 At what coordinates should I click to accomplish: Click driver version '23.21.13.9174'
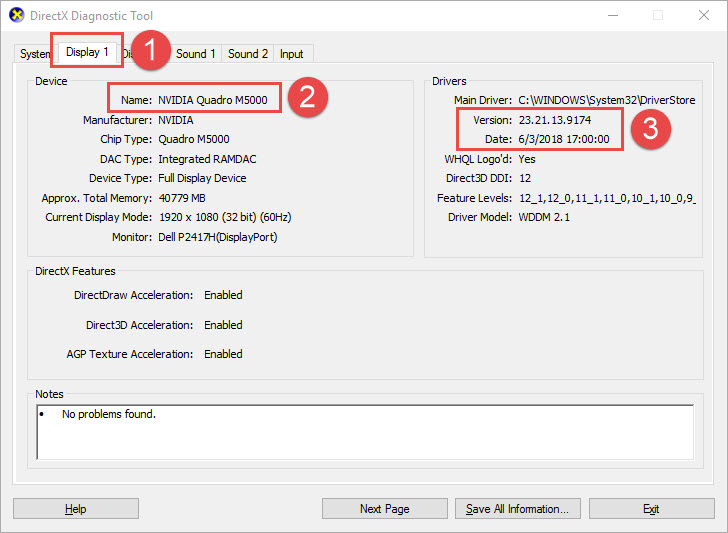(555, 120)
